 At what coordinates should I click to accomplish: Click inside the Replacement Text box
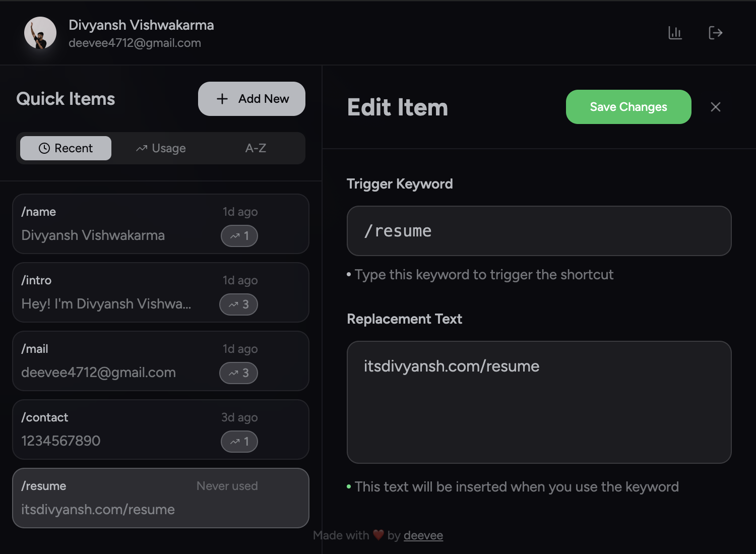coord(539,402)
